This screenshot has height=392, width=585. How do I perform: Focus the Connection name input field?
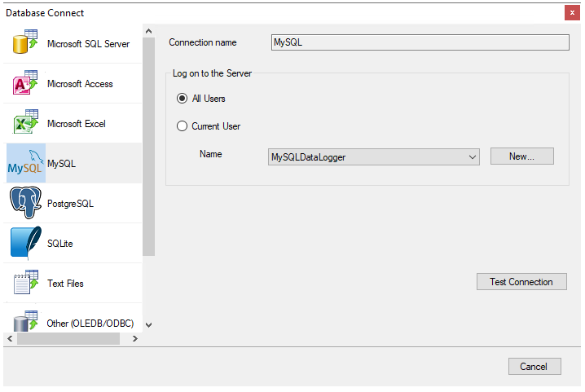[420, 42]
